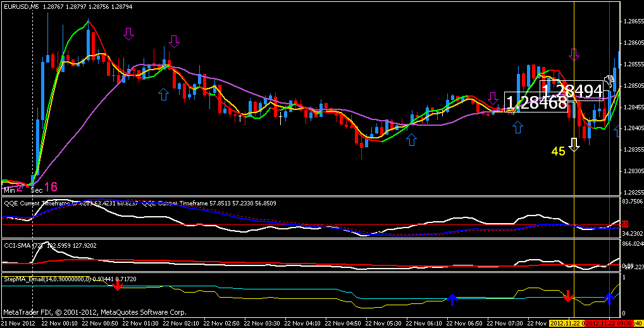Select the blue up arrow on the red vertical line
Viewport: 644px width, 328px height.
tap(609, 298)
